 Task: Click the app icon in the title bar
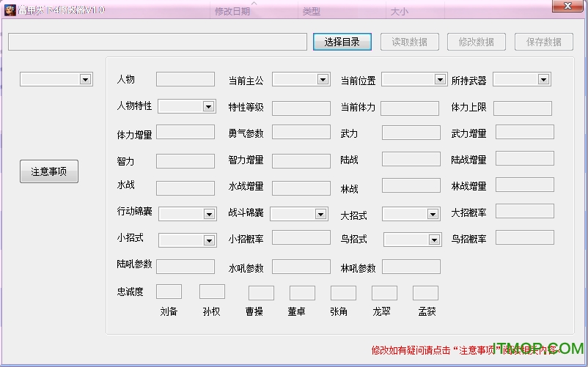click(10, 10)
